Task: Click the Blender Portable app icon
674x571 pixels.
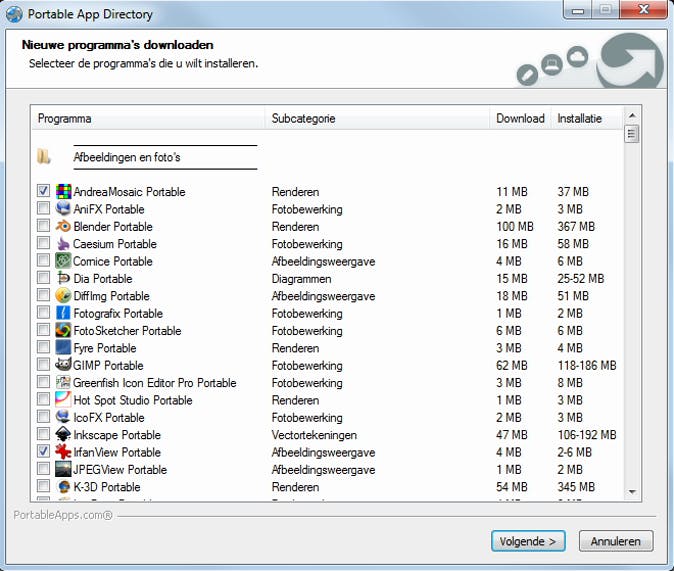Action: (64, 226)
